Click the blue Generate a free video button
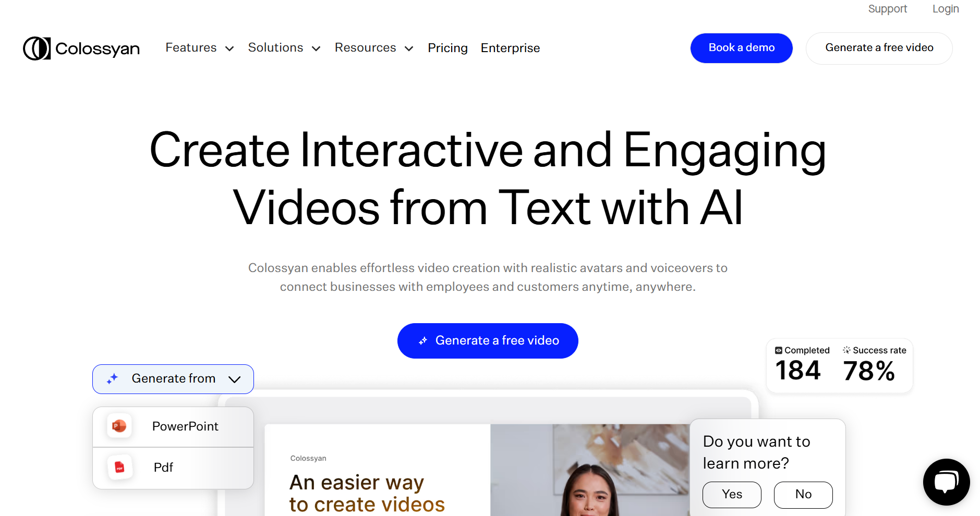 (488, 341)
